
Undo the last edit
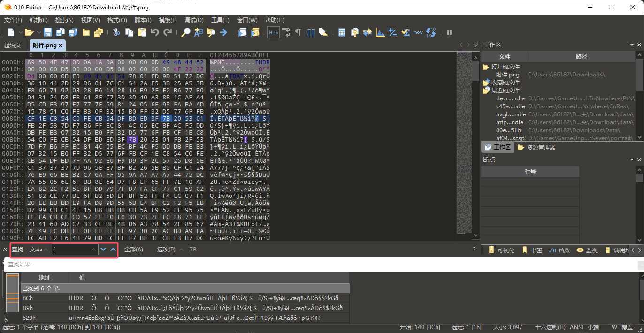(155, 32)
